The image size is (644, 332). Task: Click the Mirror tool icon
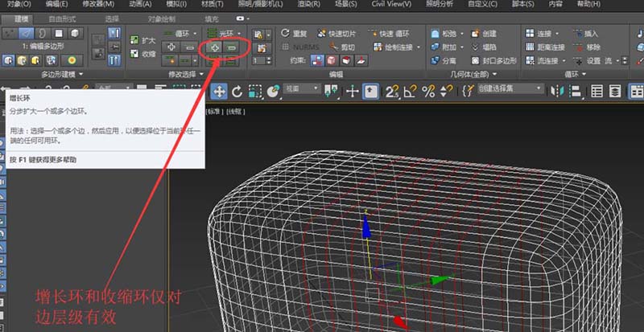tap(557, 91)
